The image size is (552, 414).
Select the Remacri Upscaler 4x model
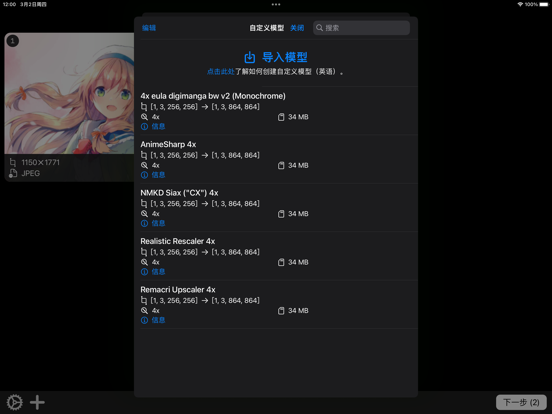click(x=276, y=304)
